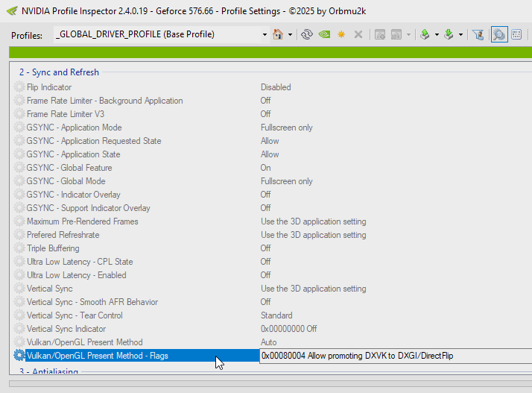Click the filter funnel icon in toolbar
Image resolution: width=532 pixels, height=393 pixels.
pyautogui.click(x=478, y=35)
